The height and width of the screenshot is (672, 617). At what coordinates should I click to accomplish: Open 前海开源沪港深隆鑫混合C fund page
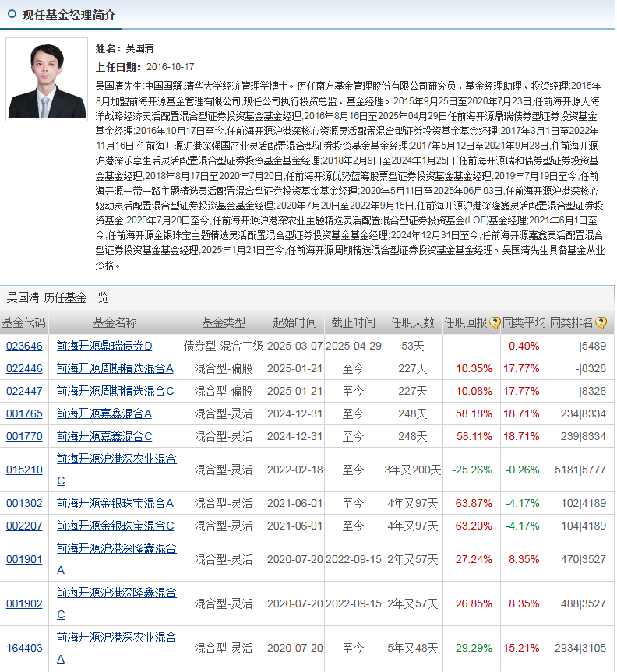(117, 603)
